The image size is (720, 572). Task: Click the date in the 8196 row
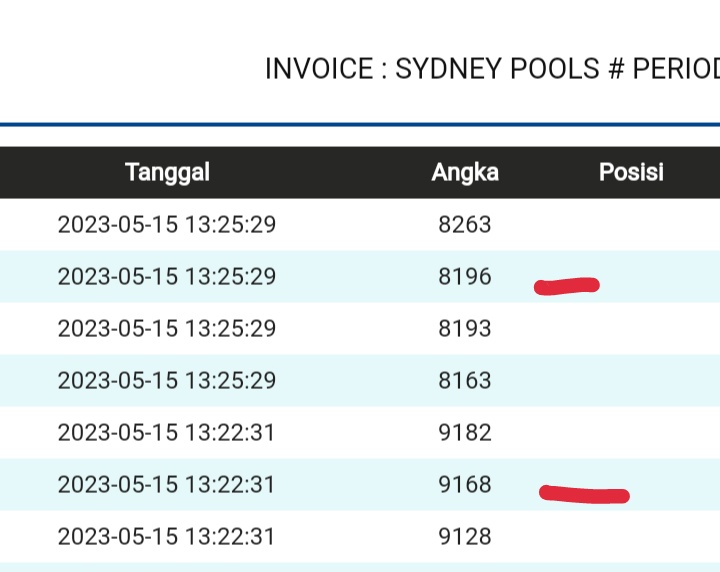point(166,276)
